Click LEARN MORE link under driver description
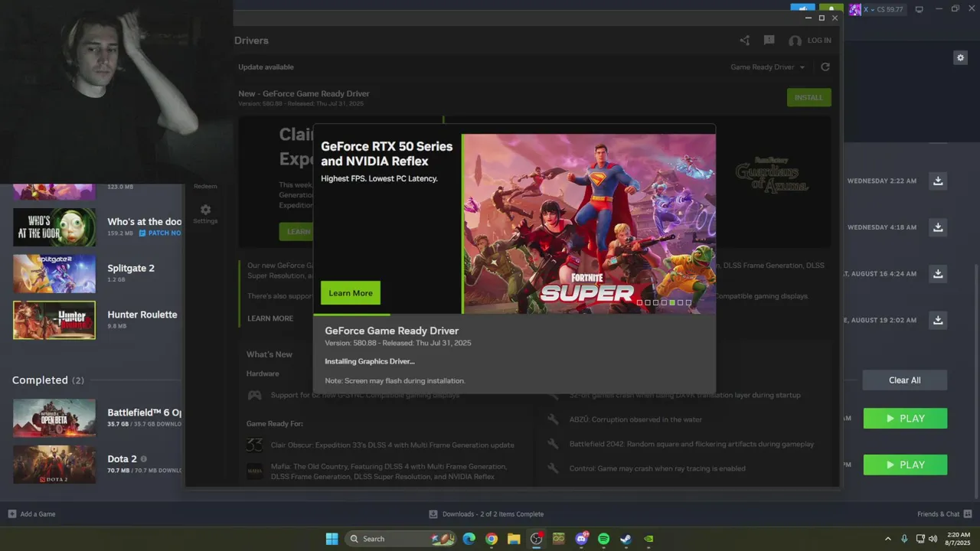980x551 pixels. click(x=270, y=318)
